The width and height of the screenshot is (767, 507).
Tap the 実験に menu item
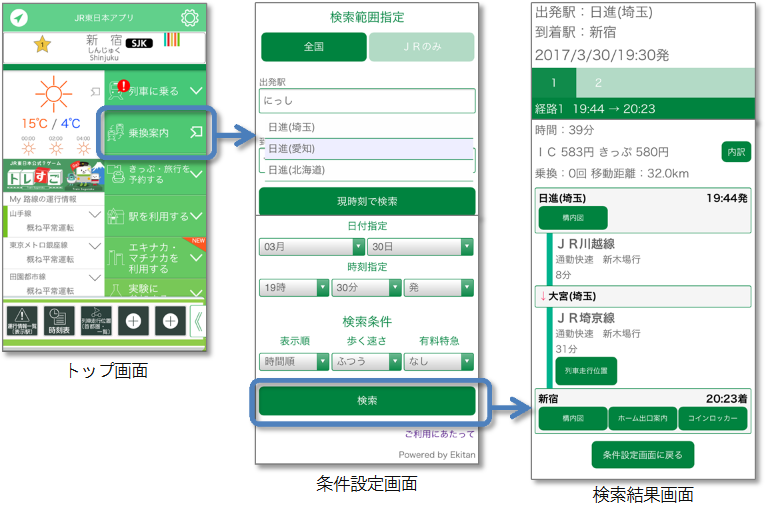pyautogui.click(x=156, y=289)
